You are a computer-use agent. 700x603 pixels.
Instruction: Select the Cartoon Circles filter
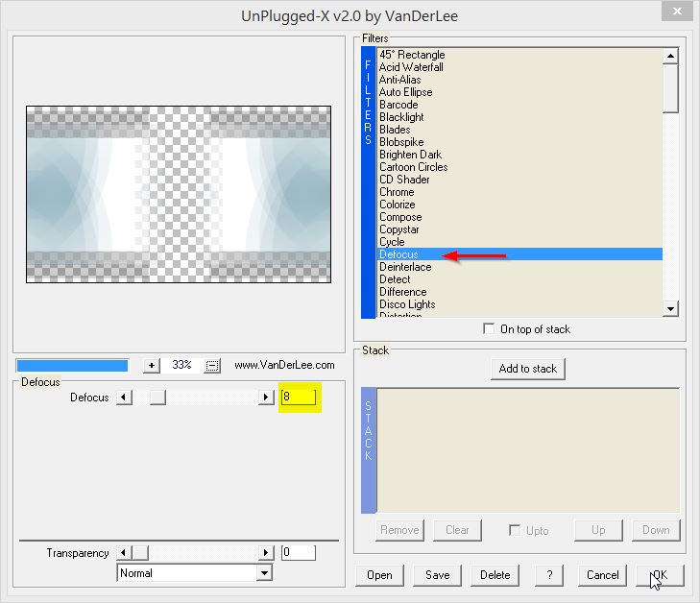pos(413,167)
